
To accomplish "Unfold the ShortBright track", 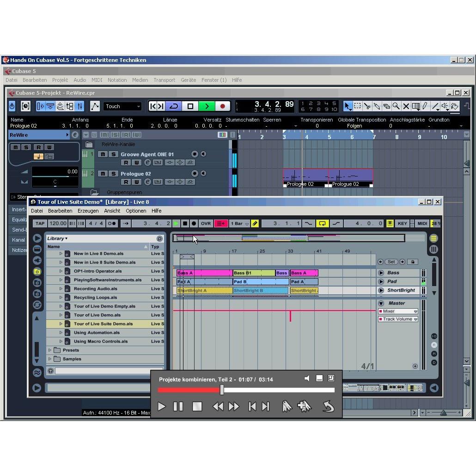I will [x=381, y=290].
